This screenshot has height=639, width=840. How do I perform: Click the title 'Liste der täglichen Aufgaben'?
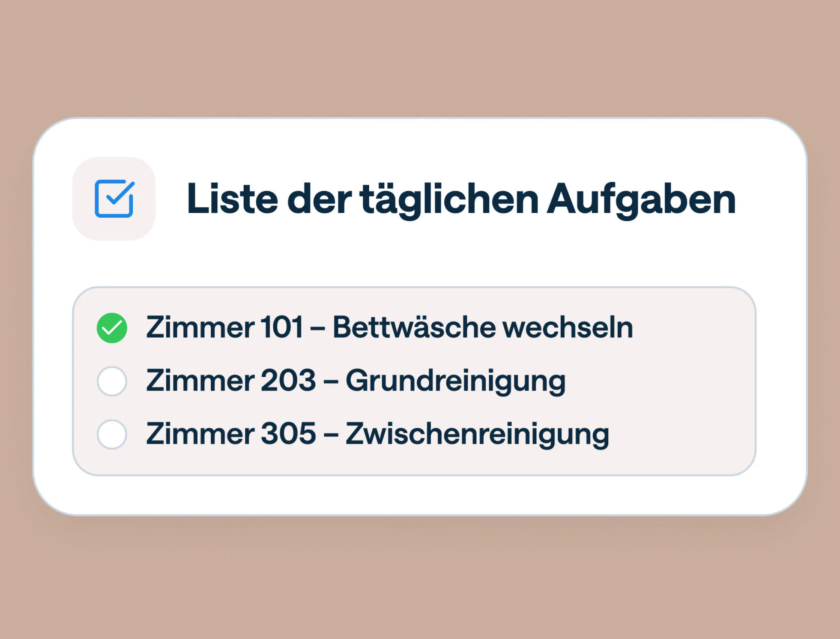(461, 199)
